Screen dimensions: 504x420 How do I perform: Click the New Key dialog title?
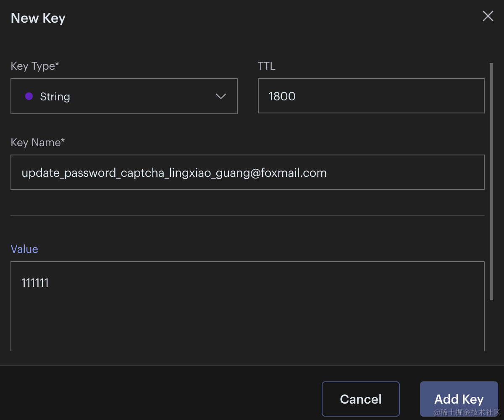point(38,18)
